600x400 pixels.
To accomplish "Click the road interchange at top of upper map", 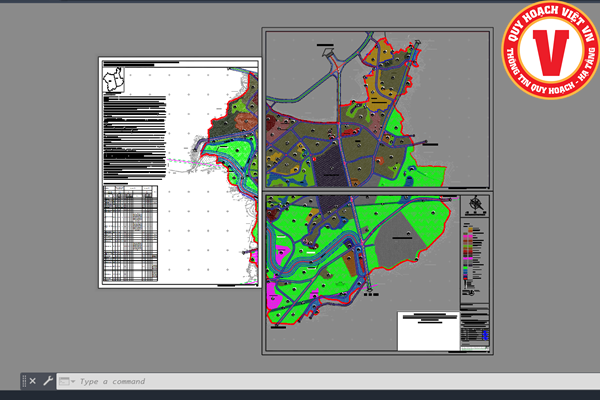I will click(x=337, y=70).
